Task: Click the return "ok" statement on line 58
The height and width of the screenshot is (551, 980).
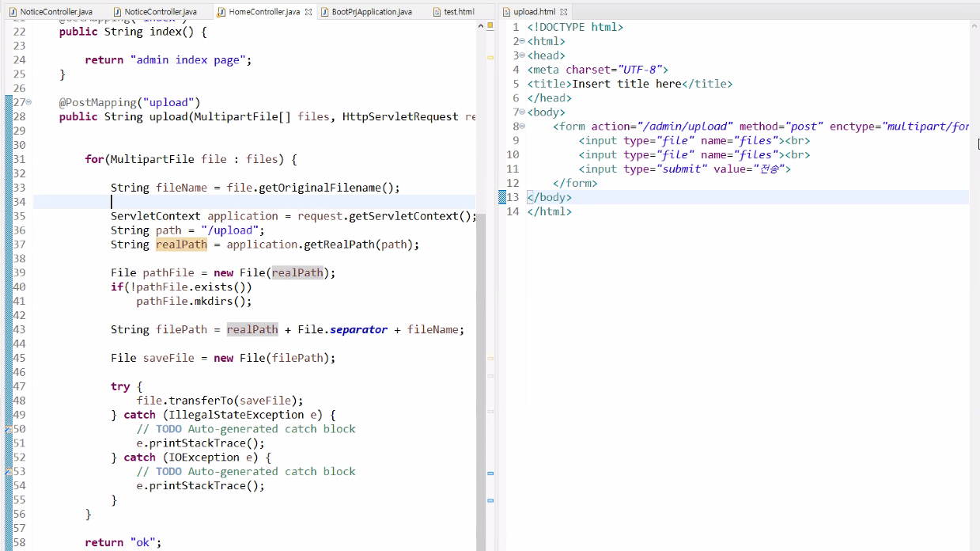Action: pyautogui.click(x=123, y=543)
